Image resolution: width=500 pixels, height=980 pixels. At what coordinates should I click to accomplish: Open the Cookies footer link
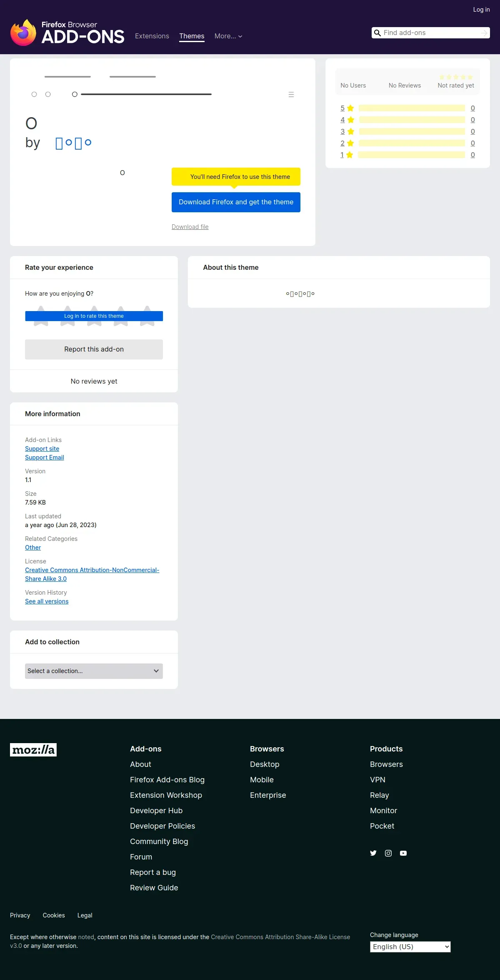pyautogui.click(x=54, y=915)
